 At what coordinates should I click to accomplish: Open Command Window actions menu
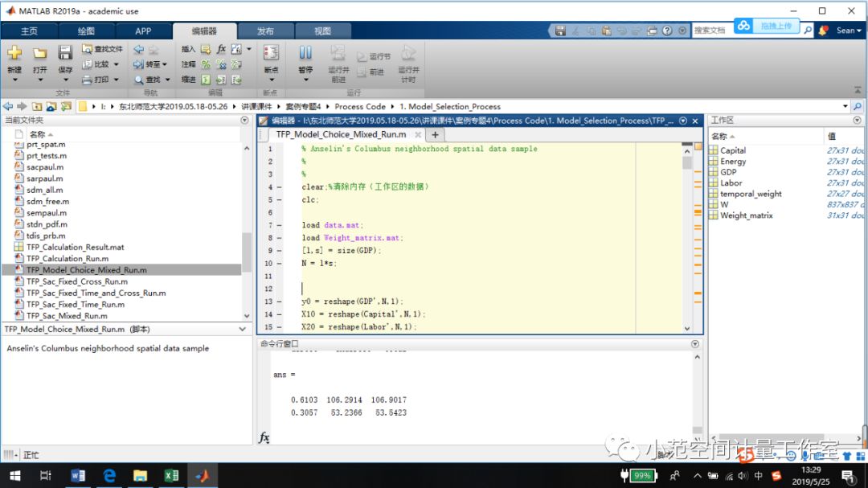click(x=694, y=344)
